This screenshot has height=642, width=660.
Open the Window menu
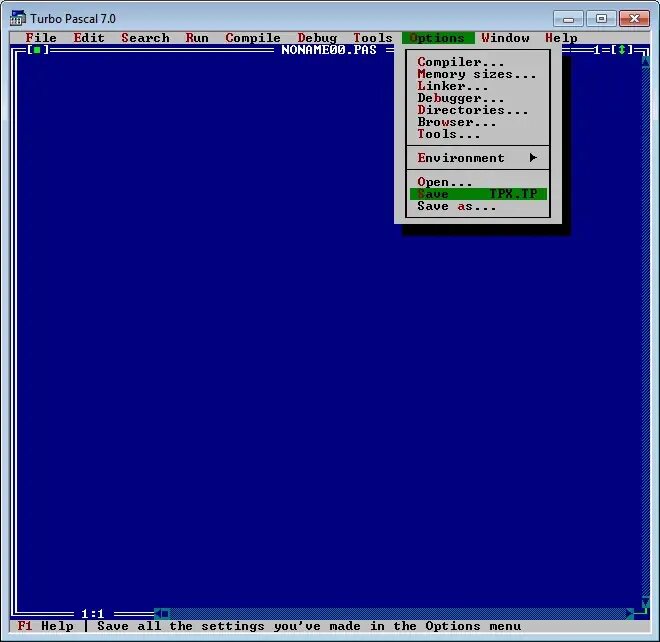click(506, 38)
